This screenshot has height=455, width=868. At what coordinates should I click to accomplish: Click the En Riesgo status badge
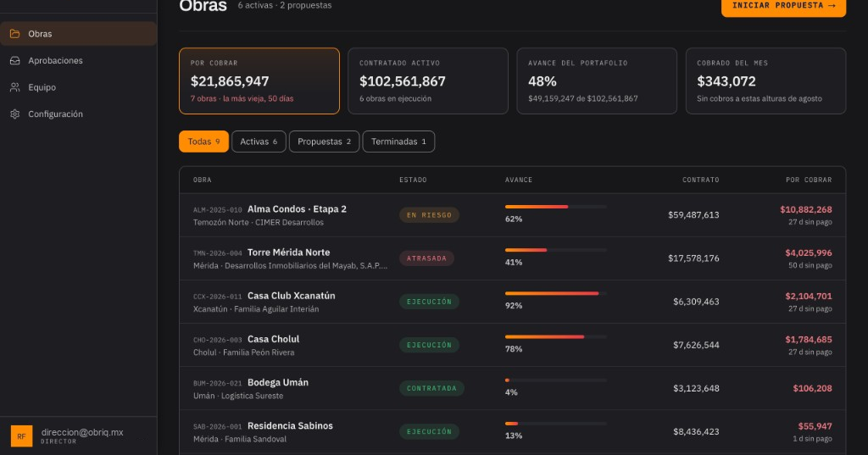(429, 214)
